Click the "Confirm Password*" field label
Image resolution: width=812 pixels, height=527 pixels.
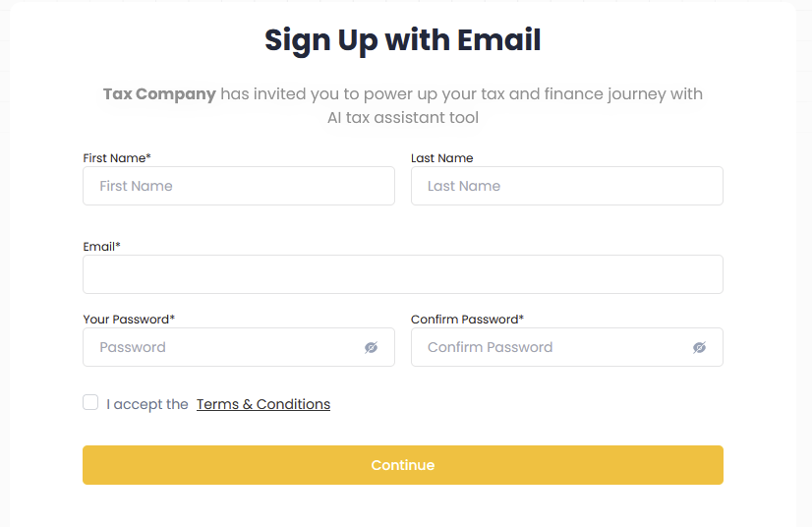click(467, 320)
